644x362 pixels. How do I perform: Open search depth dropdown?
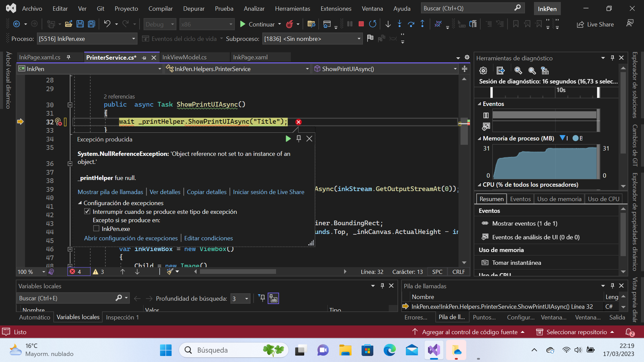pos(247,299)
